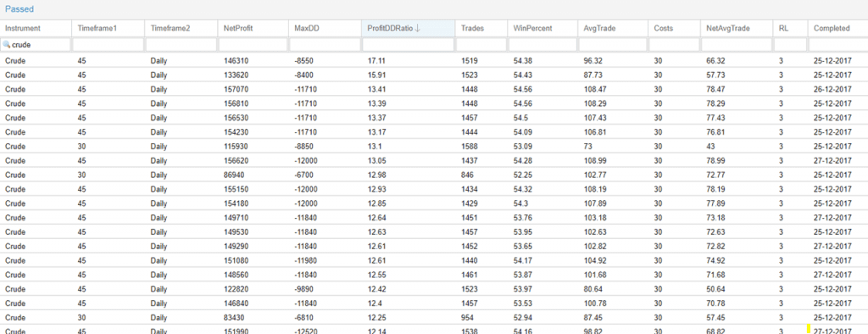
Task: Select NetProfit value 157070
Action: (236, 89)
